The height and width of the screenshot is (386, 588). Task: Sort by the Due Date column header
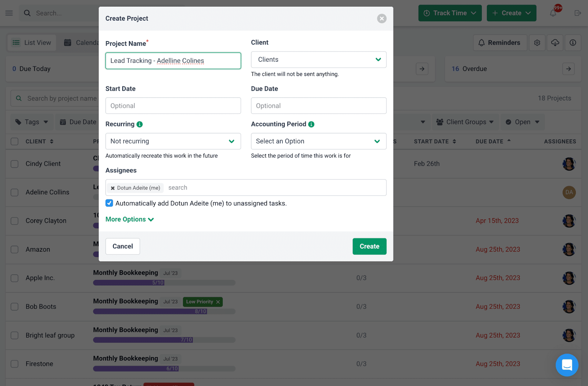click(x=493, y=141)
